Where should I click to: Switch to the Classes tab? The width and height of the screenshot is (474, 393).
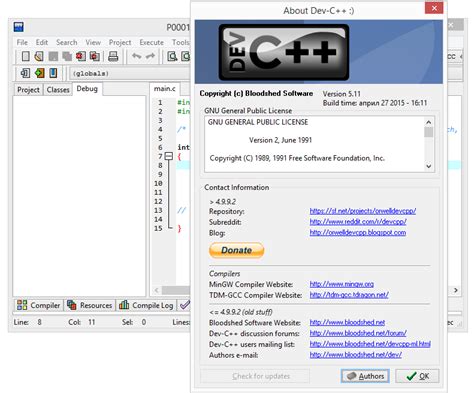(x=58, y=90)
